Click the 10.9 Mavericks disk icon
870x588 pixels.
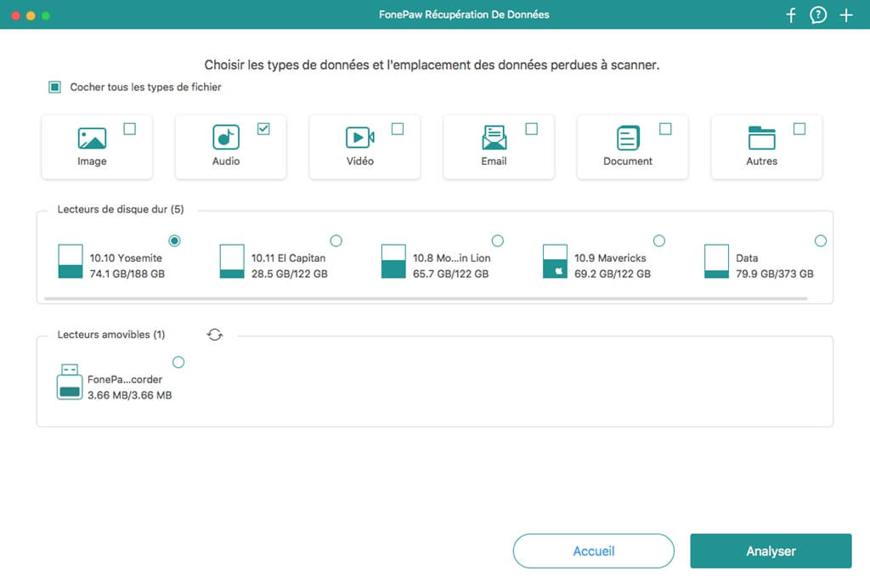(555, 261)
